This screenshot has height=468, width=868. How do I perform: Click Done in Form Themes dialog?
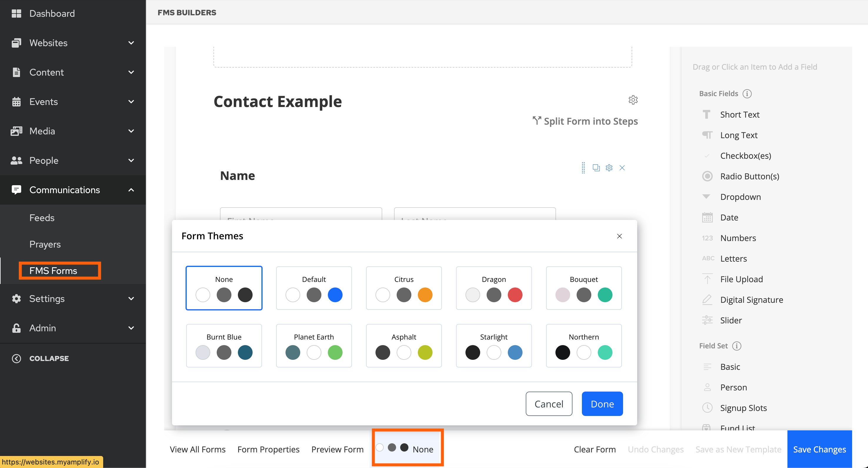[x=602, y=404]
